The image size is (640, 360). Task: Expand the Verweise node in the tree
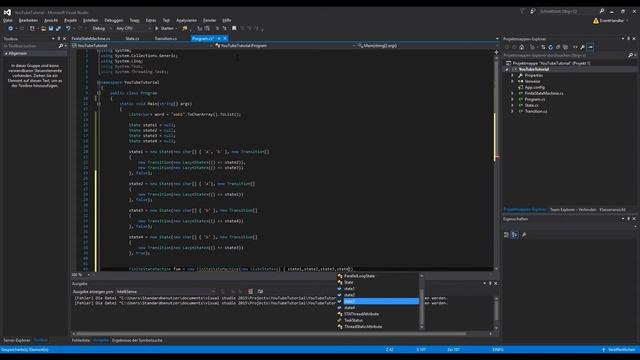coord(513,82)
